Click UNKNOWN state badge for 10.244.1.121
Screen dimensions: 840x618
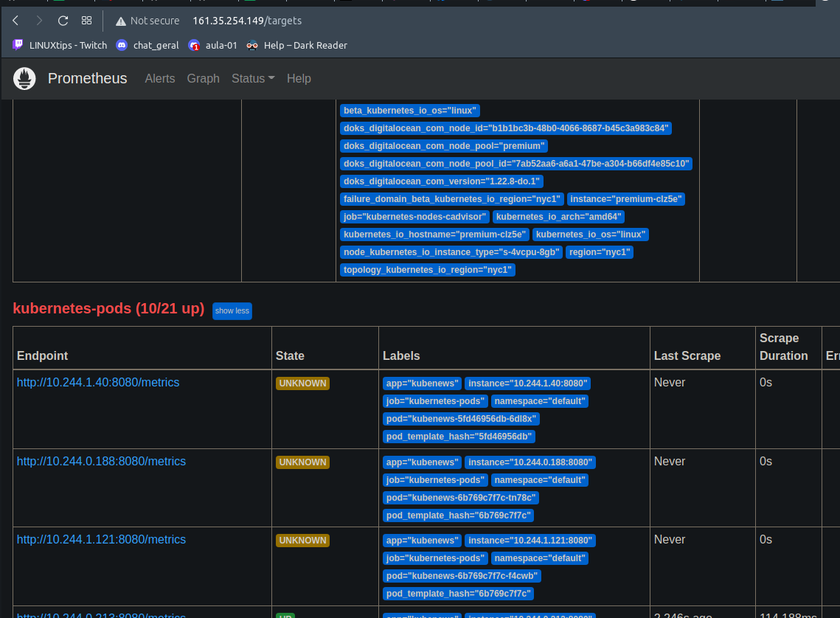(302, 541)
